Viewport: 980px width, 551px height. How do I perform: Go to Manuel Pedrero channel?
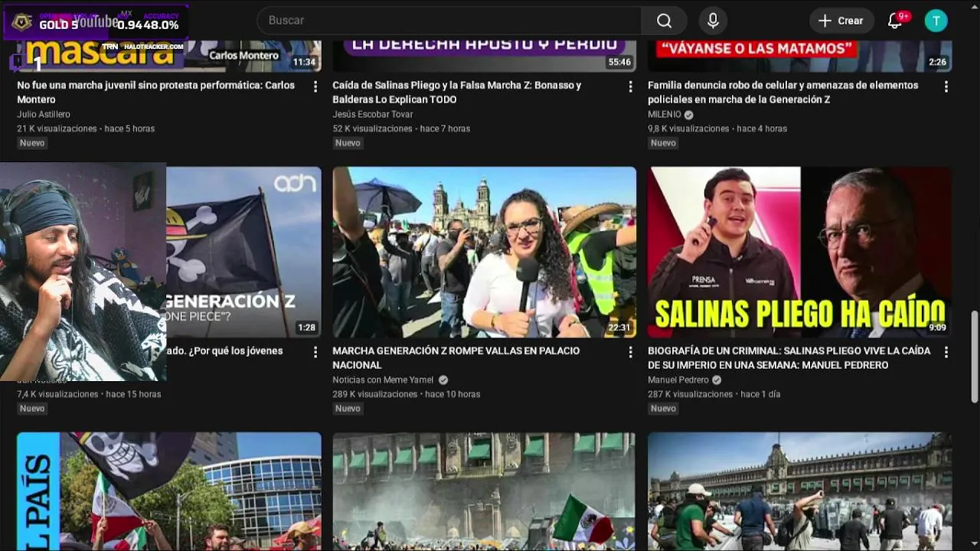click(x=678, y=380)
